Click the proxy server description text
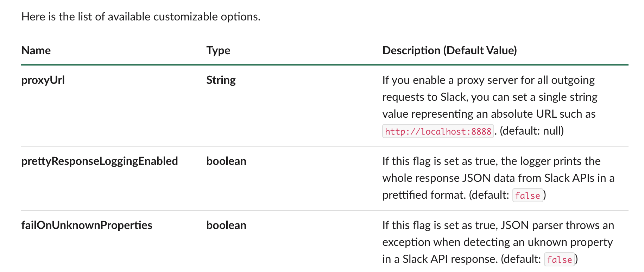The image size is (644, 272). coord(490,105)
